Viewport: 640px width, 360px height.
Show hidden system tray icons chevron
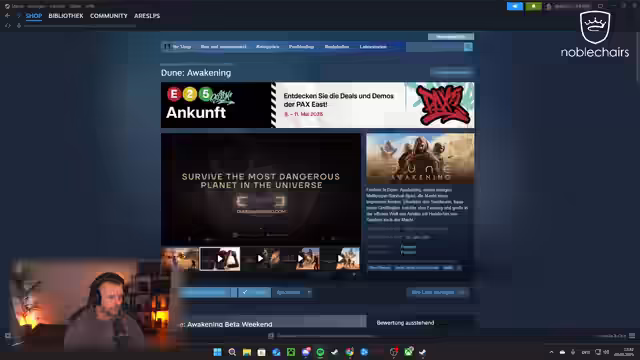point(551,352)
